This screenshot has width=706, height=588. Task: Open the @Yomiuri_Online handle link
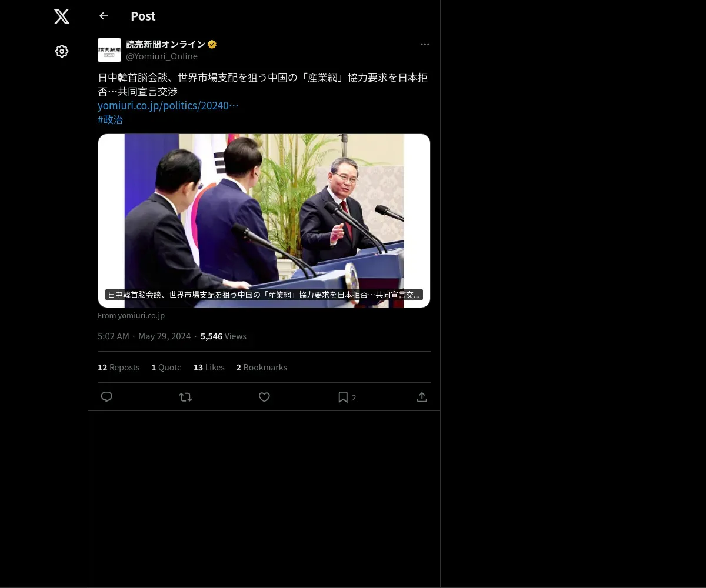tap(162, 56)
